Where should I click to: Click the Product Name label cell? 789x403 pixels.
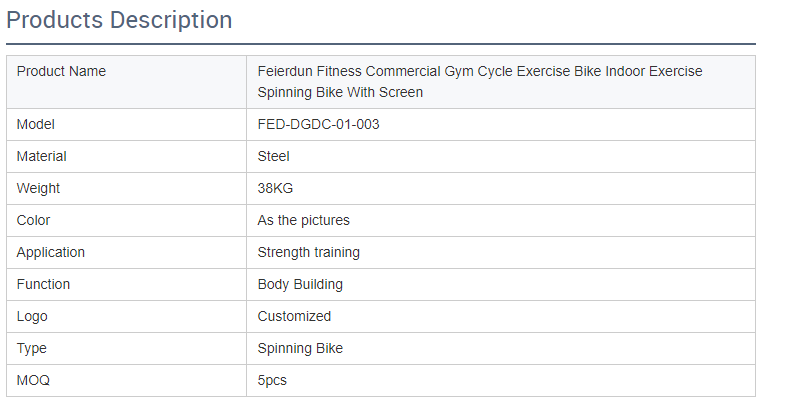point(61,72)
